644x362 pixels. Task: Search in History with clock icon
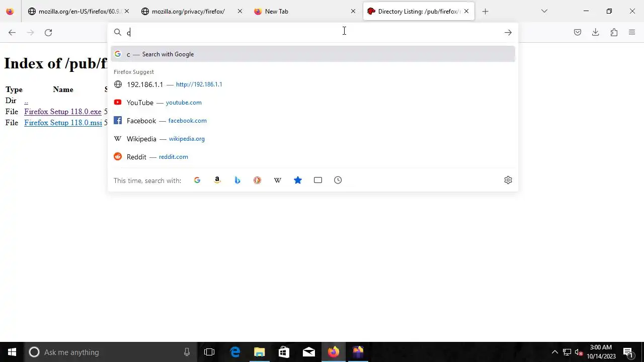point(338,180)
